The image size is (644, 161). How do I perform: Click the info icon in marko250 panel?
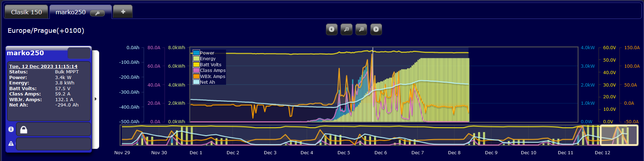11,129
